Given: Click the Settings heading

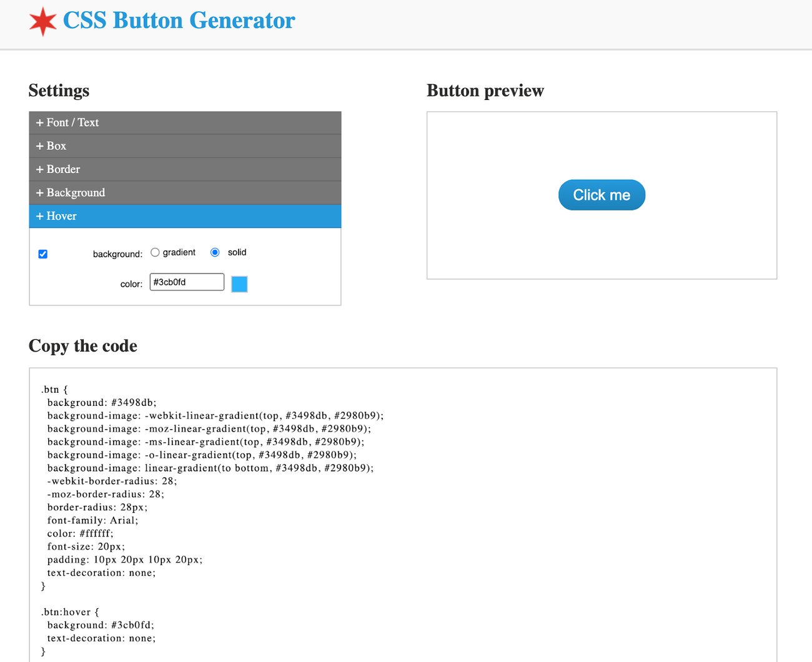Looking at the screenshot, I should [x=58, y=91].
